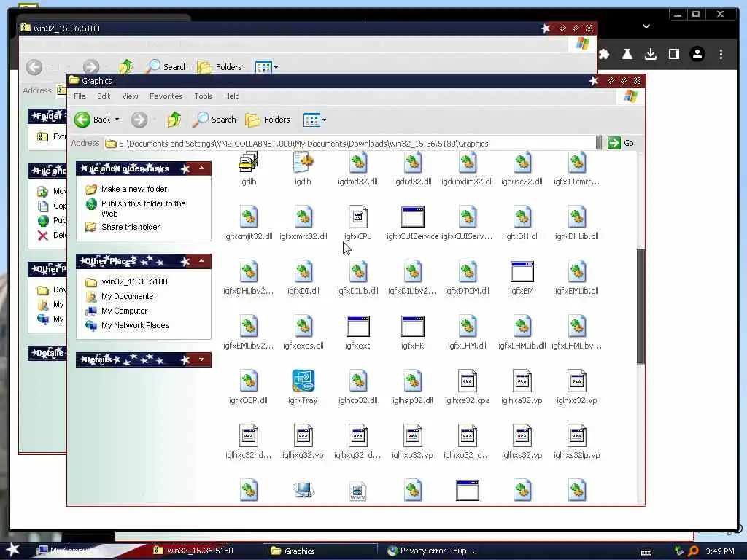
Task: Click the Go button beside address bar
Action: 622,143
